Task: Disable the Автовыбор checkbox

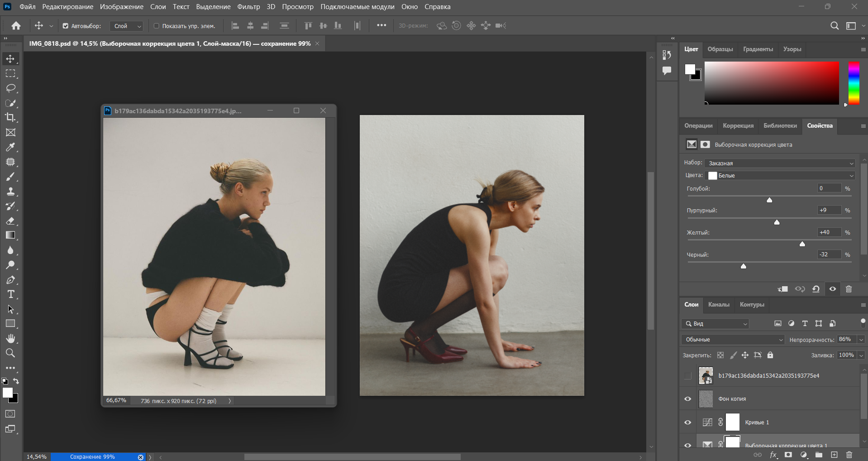Action: click(x=66, y=26)
